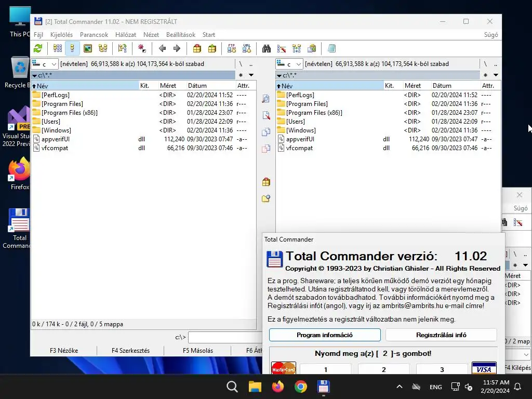Click the number 3 button in the dialog

pos(442,369)
